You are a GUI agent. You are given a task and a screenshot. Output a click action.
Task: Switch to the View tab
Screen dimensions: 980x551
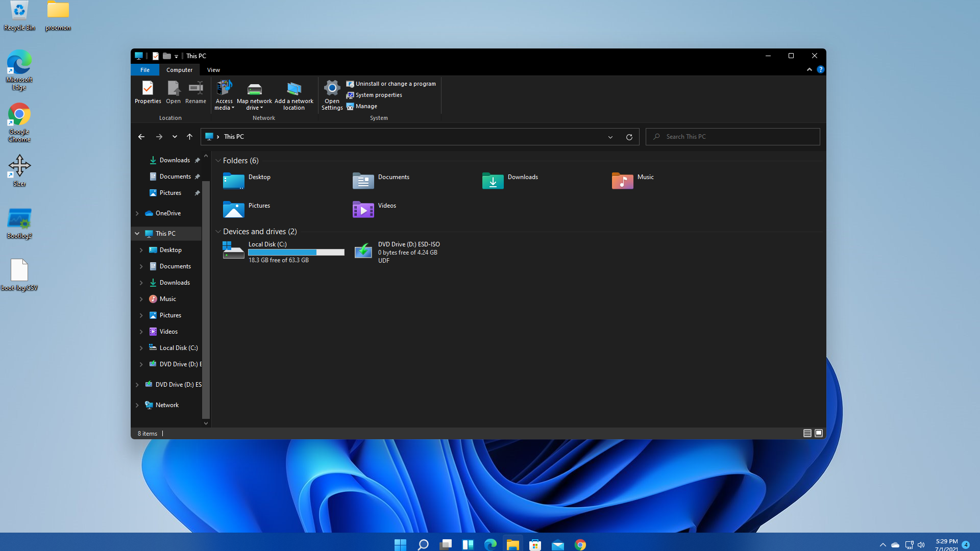pos(213,70)
